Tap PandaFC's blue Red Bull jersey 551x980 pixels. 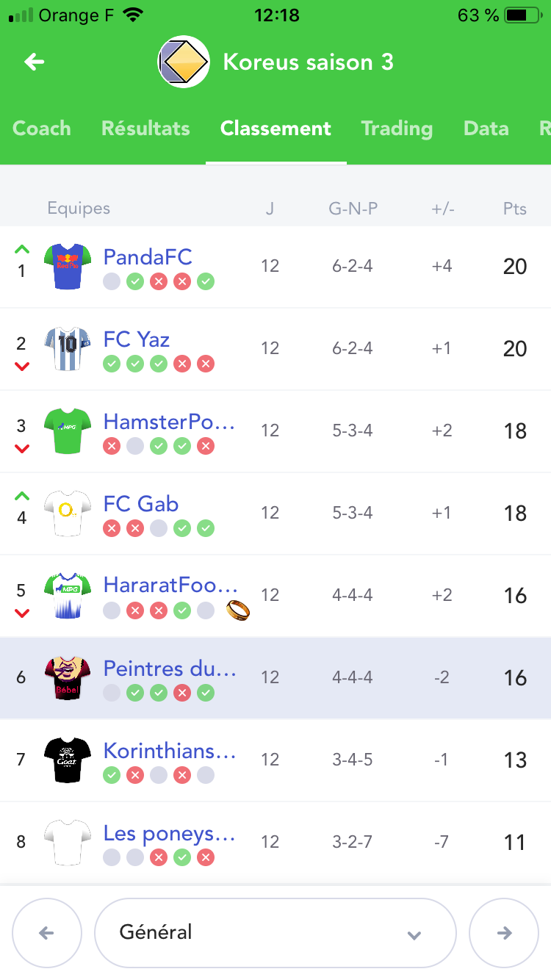67,266
